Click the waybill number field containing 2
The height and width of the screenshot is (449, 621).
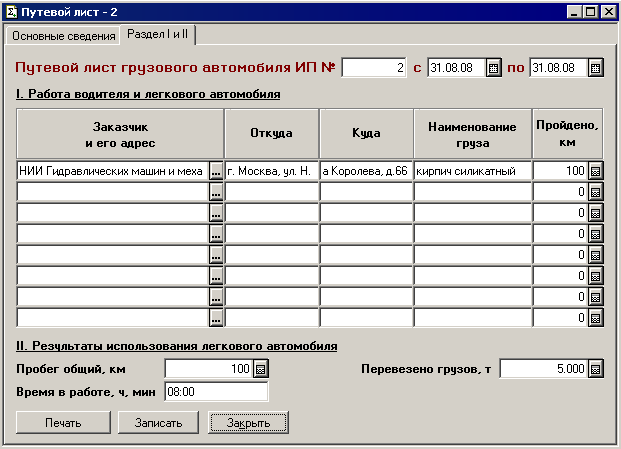(x=375, y=68)
